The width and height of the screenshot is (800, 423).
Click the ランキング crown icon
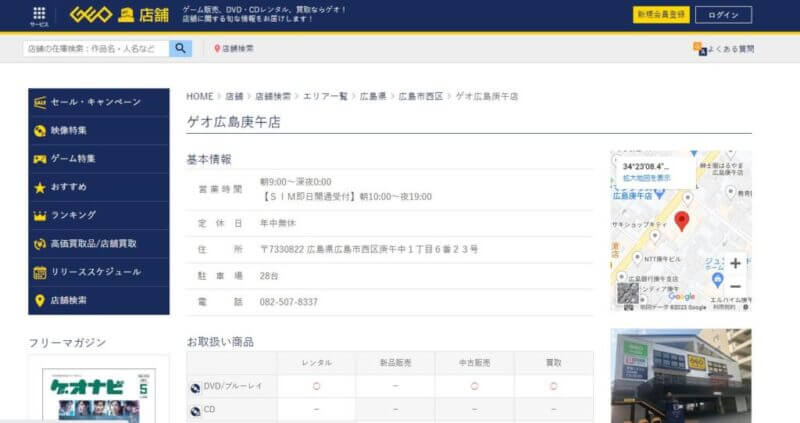(40, 216)
